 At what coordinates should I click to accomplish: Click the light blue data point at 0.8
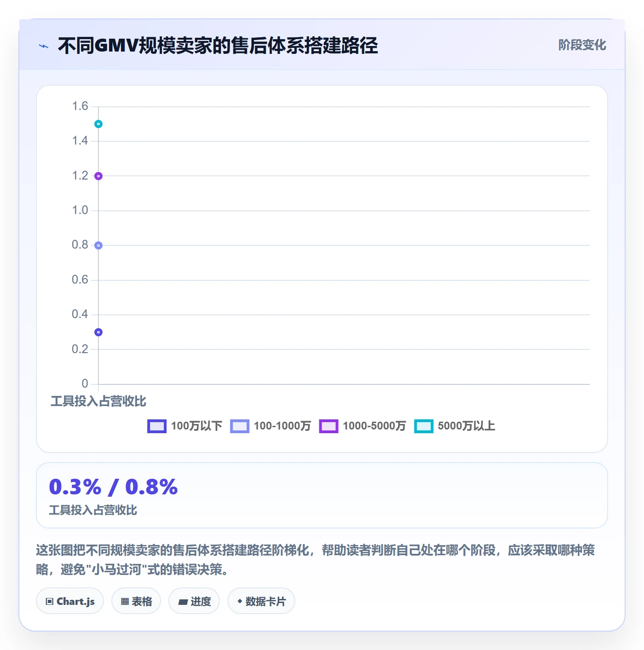point(98,245)
